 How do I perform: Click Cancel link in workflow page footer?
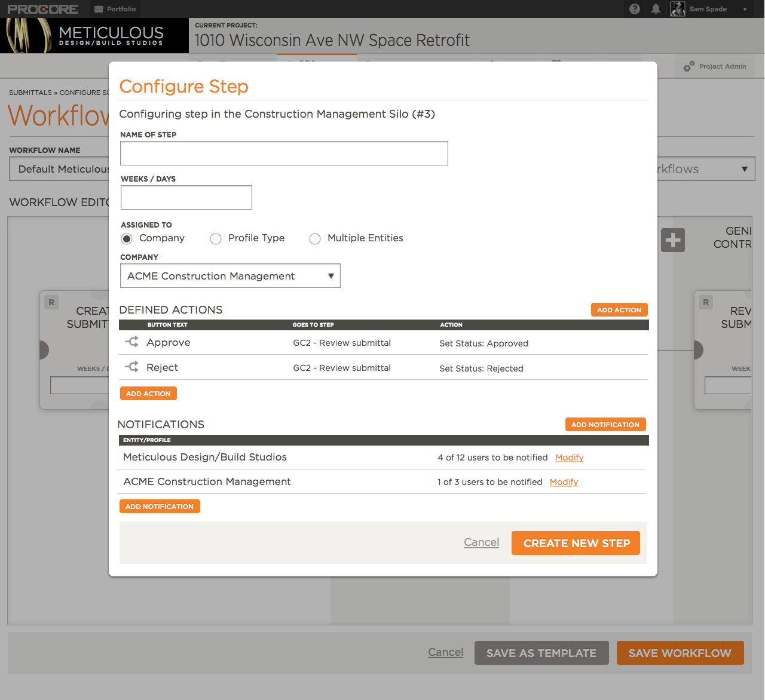click(446, 652)
